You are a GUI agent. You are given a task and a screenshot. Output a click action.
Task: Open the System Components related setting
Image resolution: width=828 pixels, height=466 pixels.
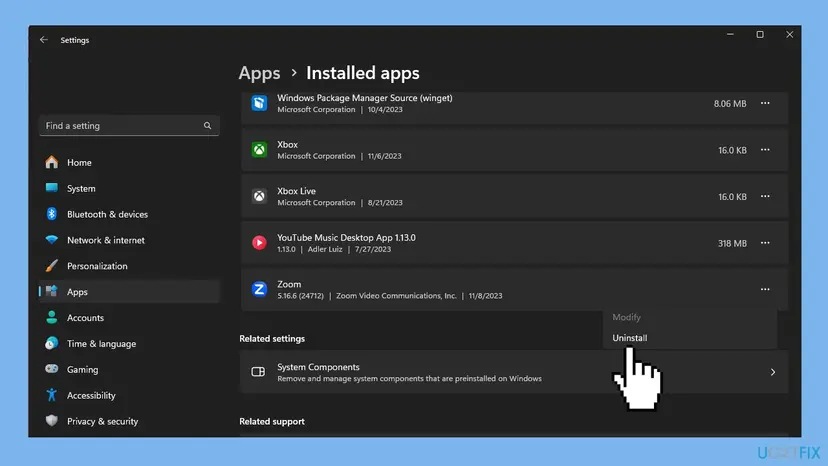(x=514, y=372)
